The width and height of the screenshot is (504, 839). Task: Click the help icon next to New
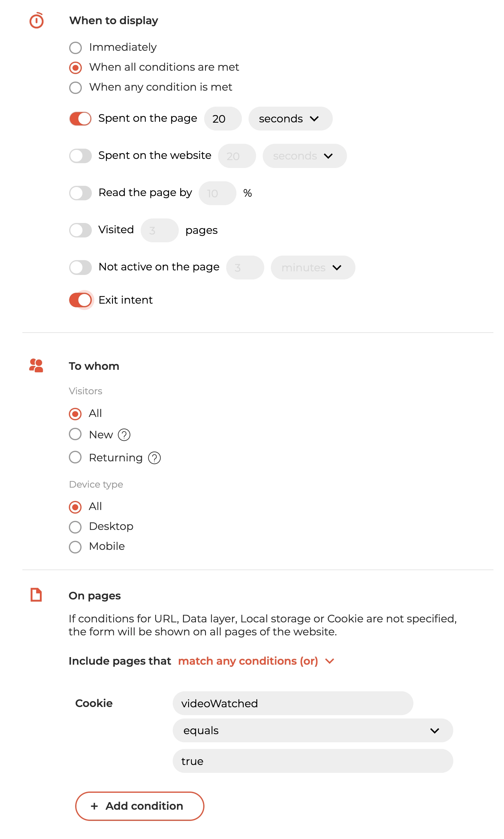pos(124,435)
